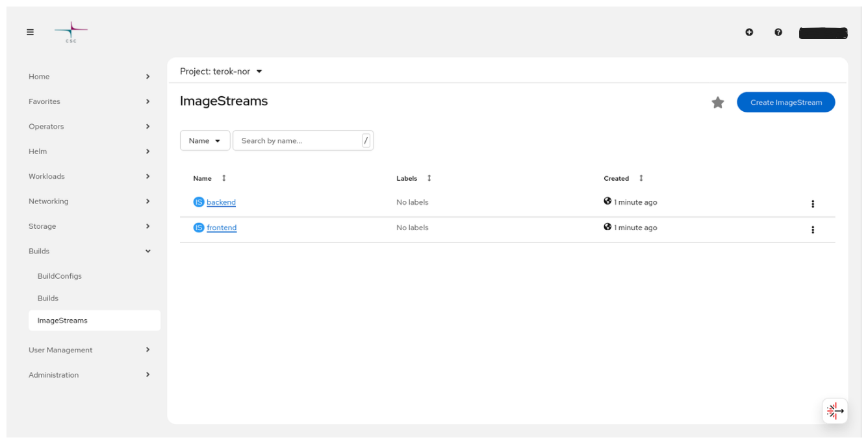Focus the Search by name field
Image resolution: width=868 pixels, height=444 pixels.
298,141
